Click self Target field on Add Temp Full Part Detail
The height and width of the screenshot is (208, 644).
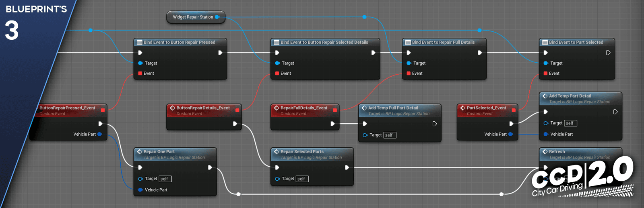click(390, 135)
